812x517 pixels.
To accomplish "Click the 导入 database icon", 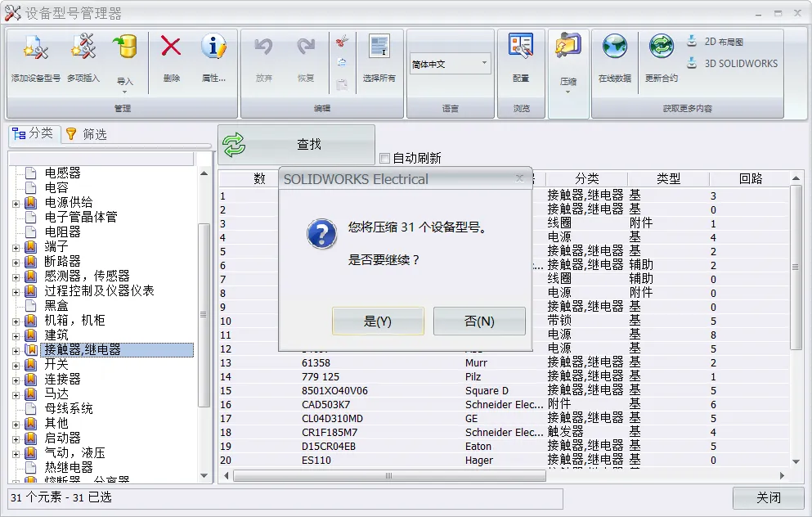I will point(125,47).
